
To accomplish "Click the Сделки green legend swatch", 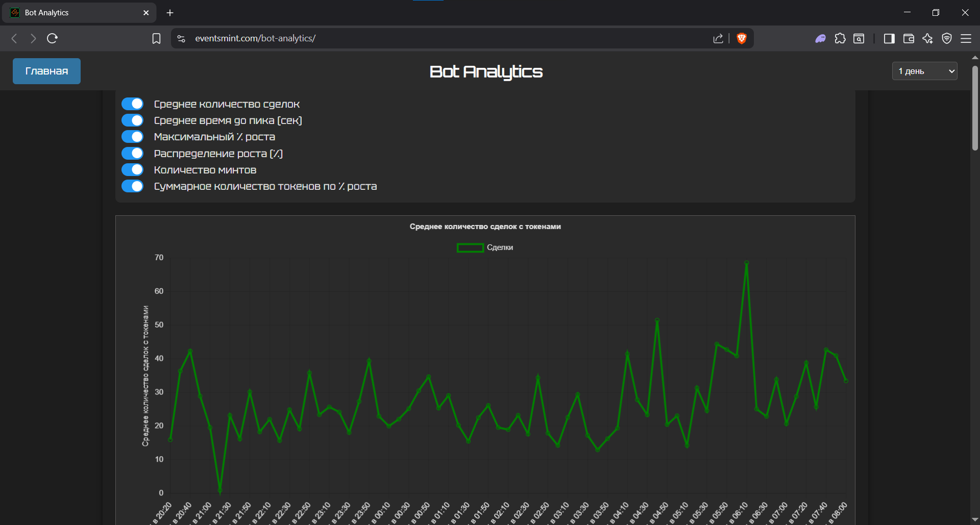I will click(470, 247).
